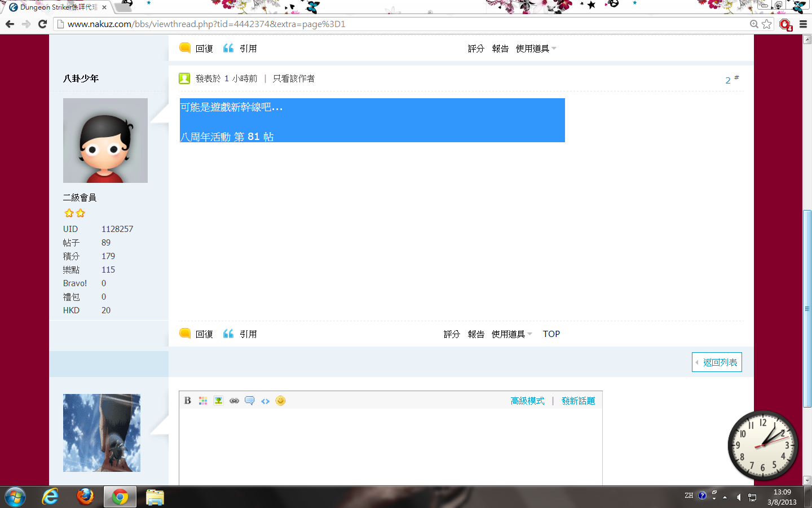Screen dimensions: 812x508
Task: Jump to page top with the TOP link
Action: coord(551,334)
